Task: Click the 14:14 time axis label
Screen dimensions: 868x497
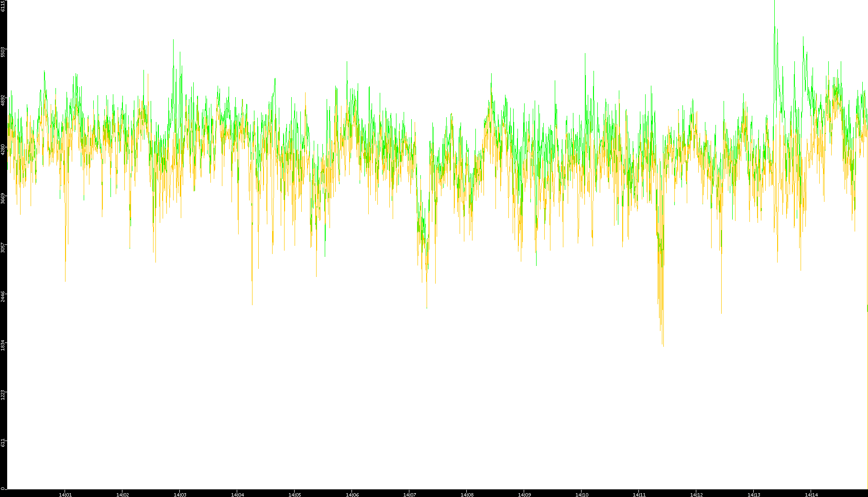Action: pyautogui.click(x=811, y=495)
